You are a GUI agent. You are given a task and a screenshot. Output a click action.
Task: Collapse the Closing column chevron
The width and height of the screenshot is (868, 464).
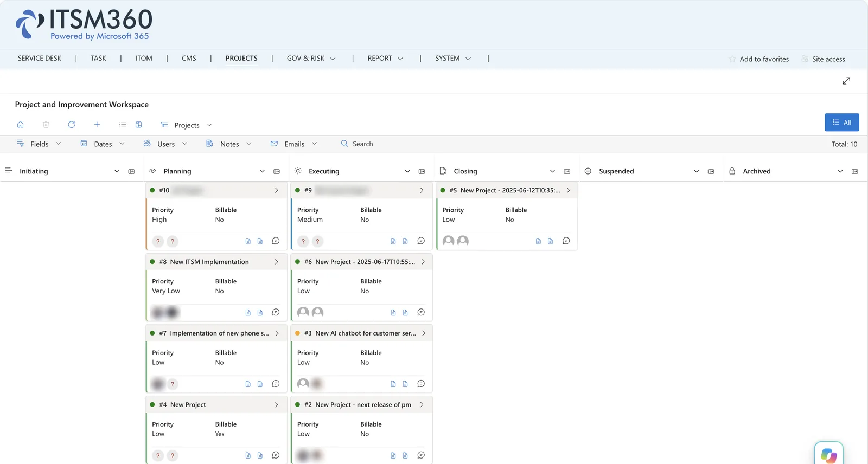click(552, 171)
